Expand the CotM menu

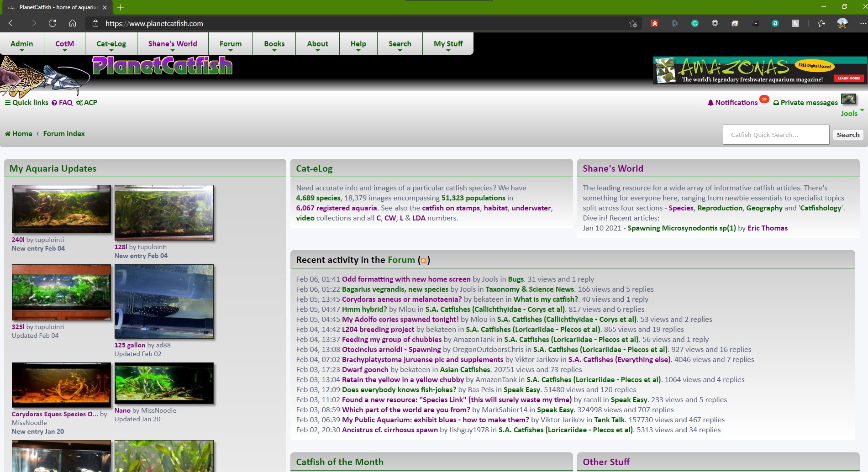click(x=64, y=44)
